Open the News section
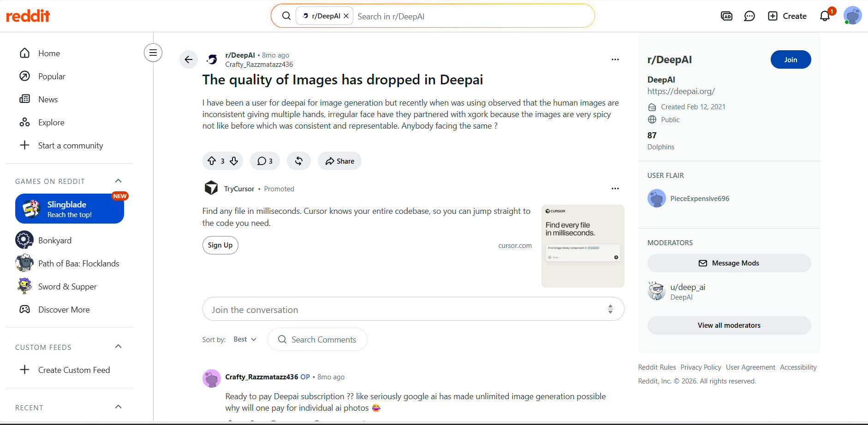The height and width of the screenshot is (425, 868). [x=70, y=100]
